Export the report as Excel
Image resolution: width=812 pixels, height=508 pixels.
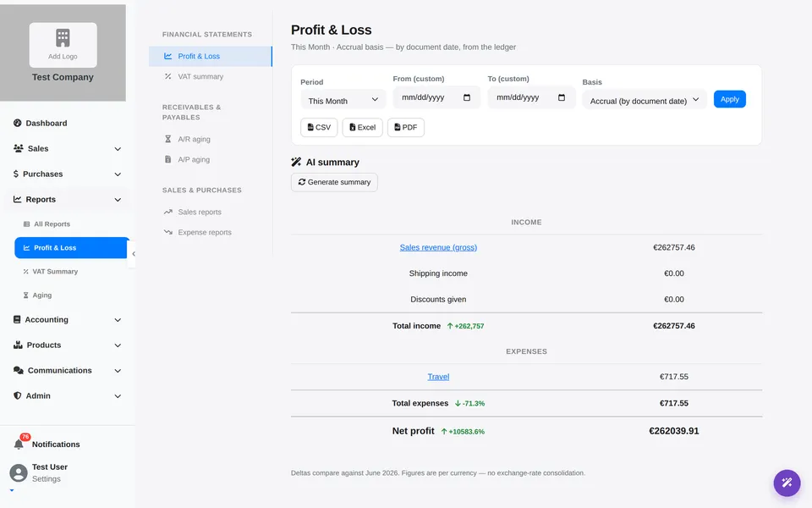pos(363,127)
